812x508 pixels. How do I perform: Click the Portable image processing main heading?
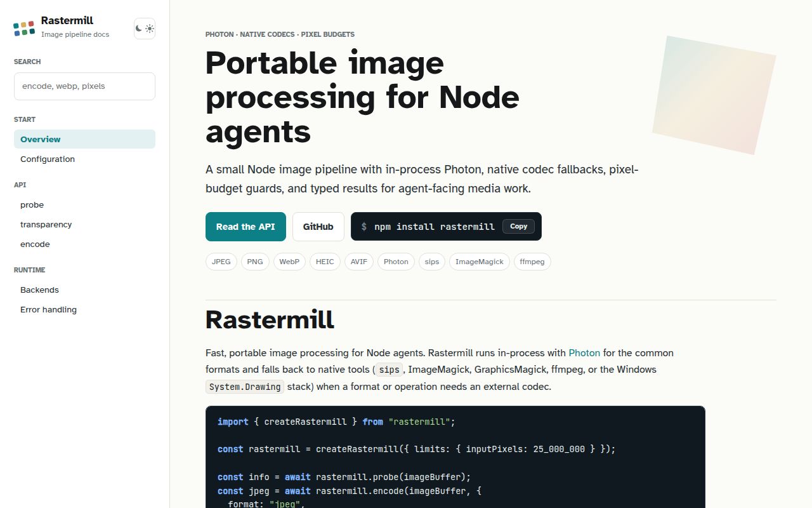point(362,97)
